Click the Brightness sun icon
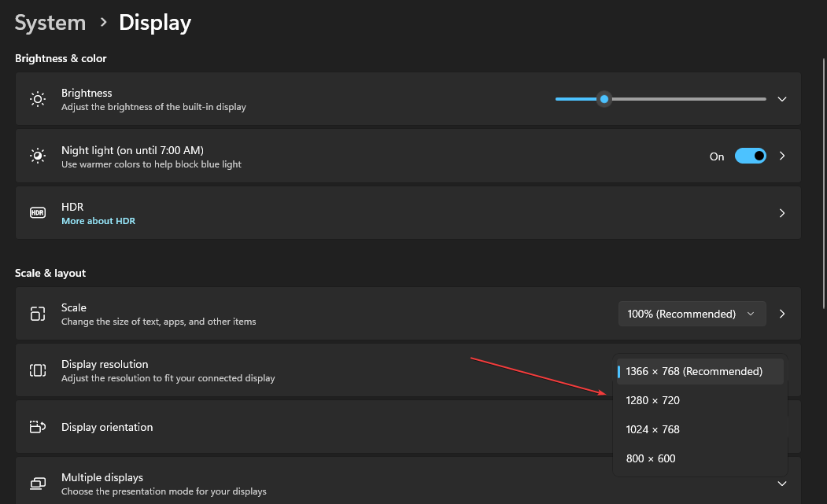827x504 pixels. tap(37, 98)
